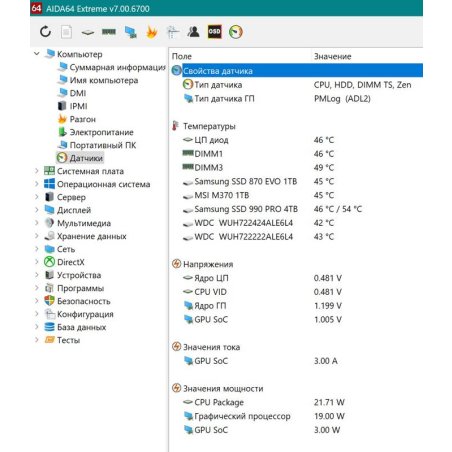Expand the Хранение данных node
Image resolution: width=452 pixels, height=452 pixels.
(x=37, y=236)
